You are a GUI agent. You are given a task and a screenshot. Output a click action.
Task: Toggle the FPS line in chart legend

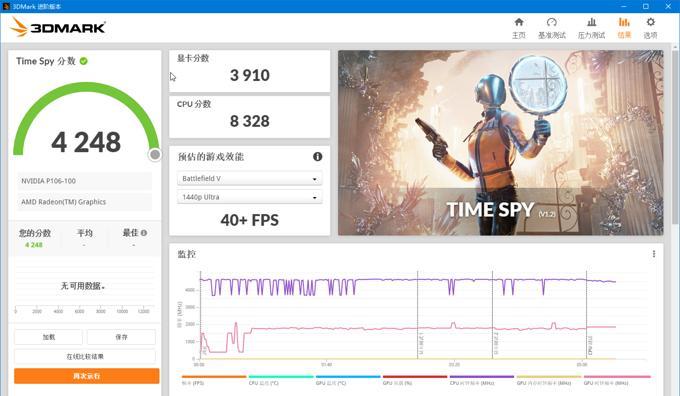214,380
